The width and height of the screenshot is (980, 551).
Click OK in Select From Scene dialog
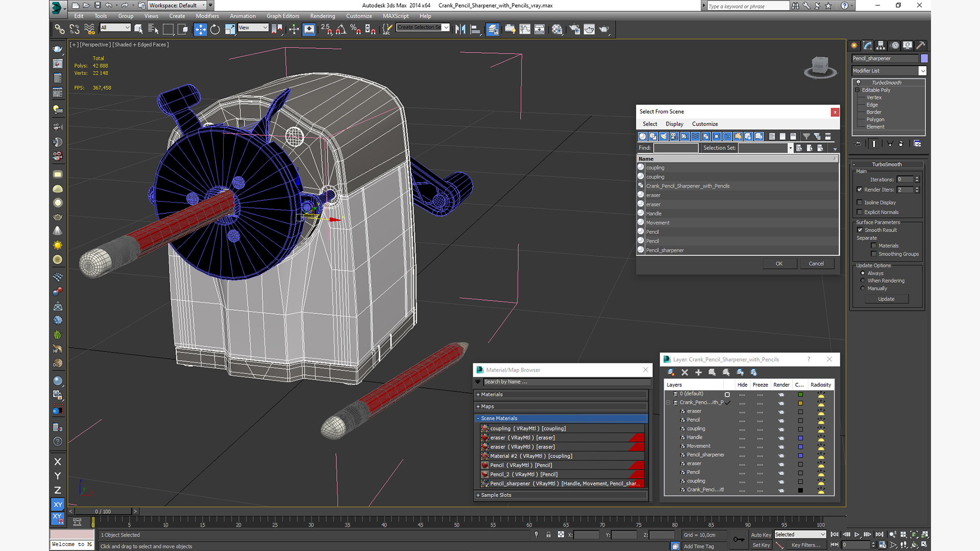(779, 264)
